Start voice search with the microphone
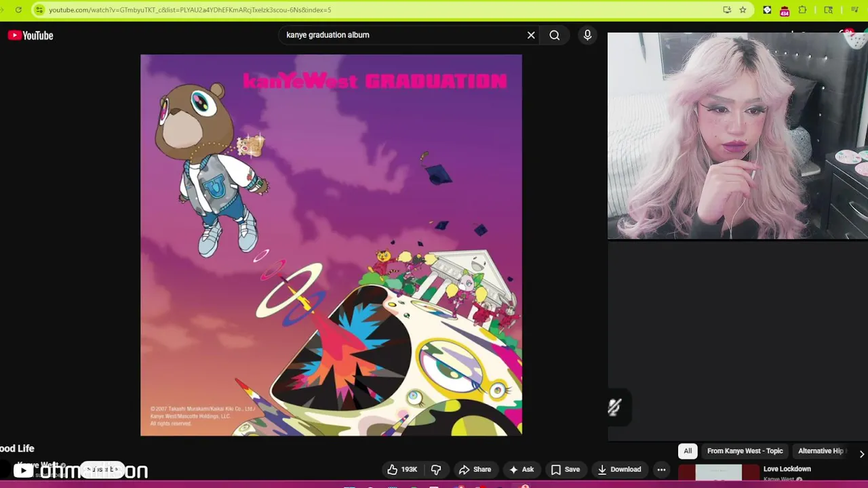868x488 pixels. (587, 35)
